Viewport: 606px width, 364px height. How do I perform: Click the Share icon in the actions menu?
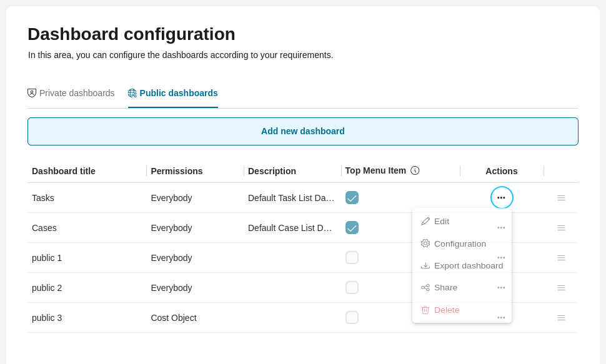click(x=425, y=287)
